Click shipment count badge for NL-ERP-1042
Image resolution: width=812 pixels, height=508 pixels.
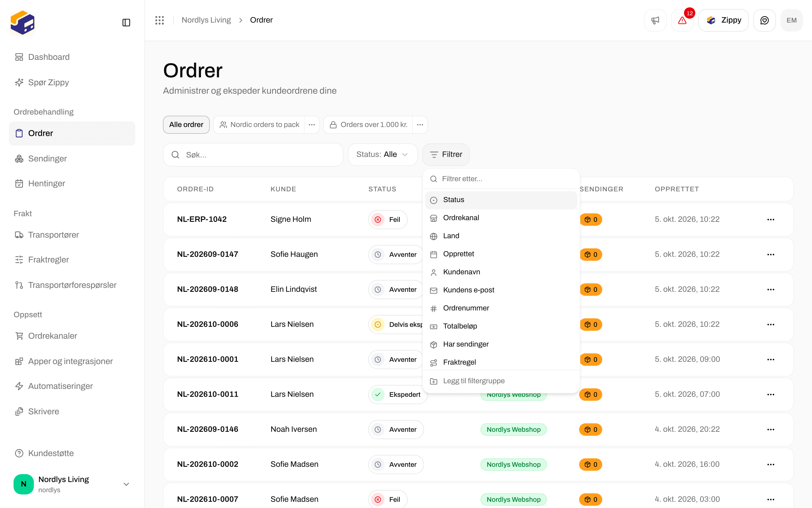pos(591,219)
